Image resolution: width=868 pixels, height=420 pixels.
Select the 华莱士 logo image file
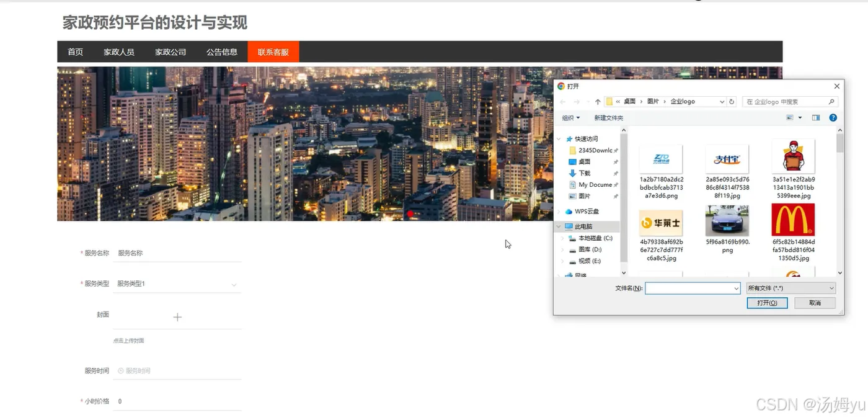pos(661,235)
